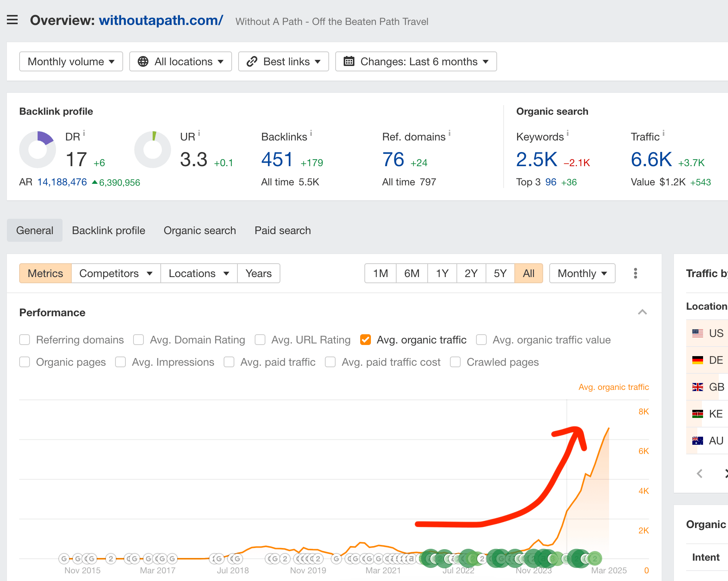The width and height of the screenshot is (728, 581).
Task: Open the Competitors dropdown
Action: 116,273
